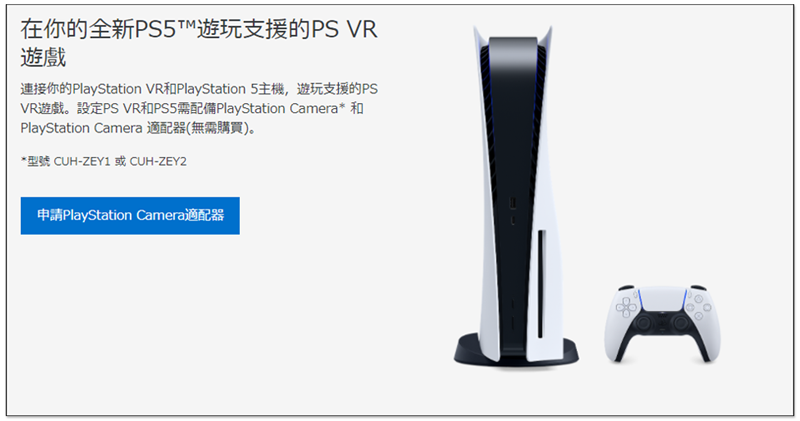
Task: Click the left grip handle of the controller
Action: [617, 342]
